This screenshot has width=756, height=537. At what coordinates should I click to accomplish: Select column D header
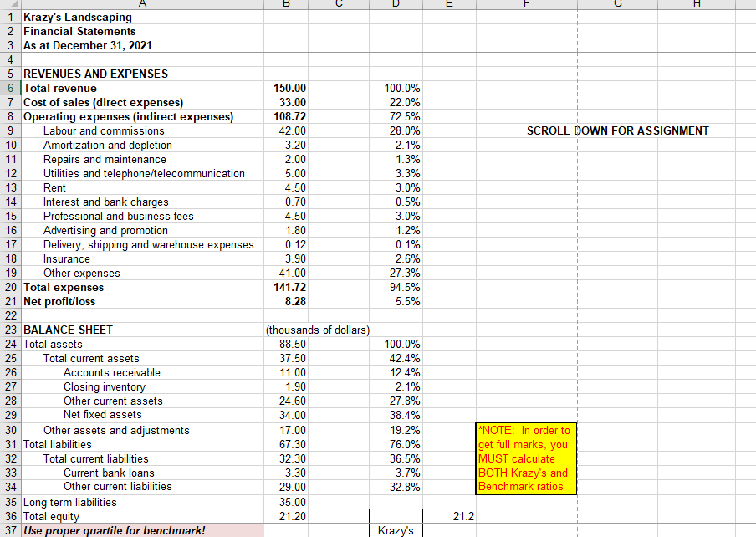coord(396,6)
